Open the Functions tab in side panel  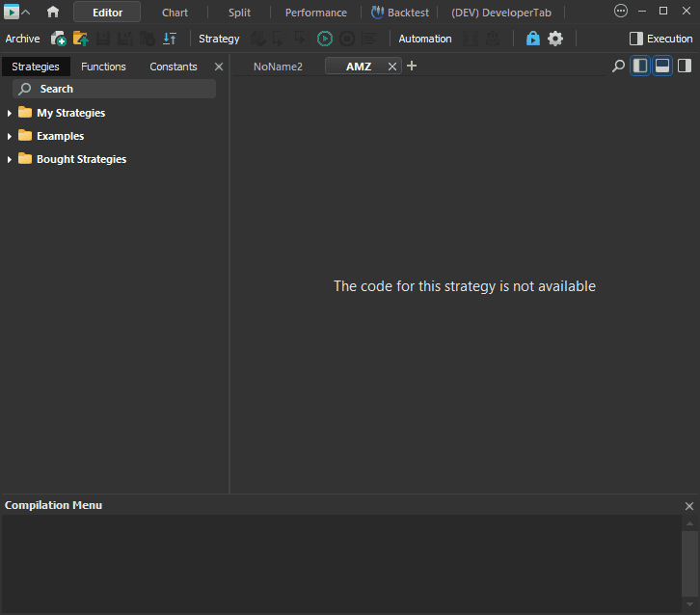[103, 67]
